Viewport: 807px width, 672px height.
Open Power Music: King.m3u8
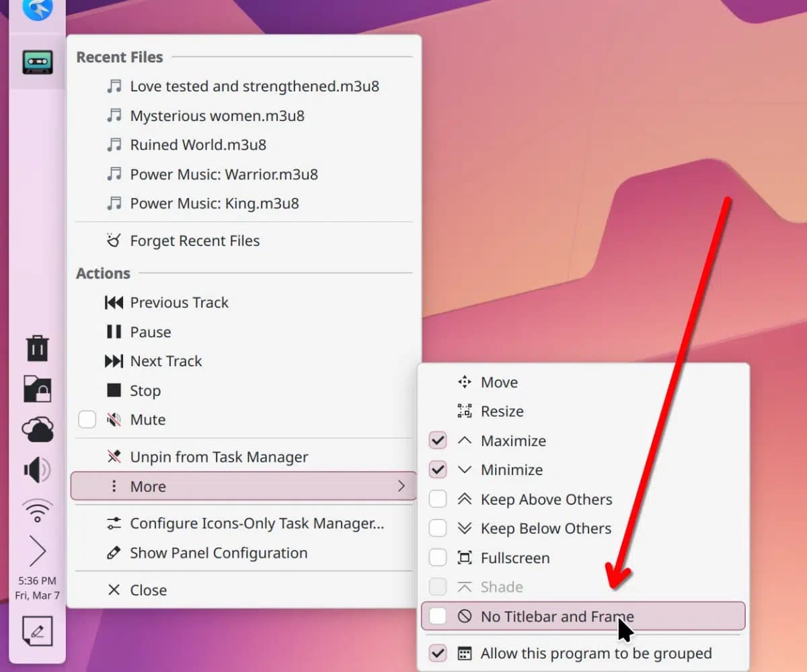(243, 204)
